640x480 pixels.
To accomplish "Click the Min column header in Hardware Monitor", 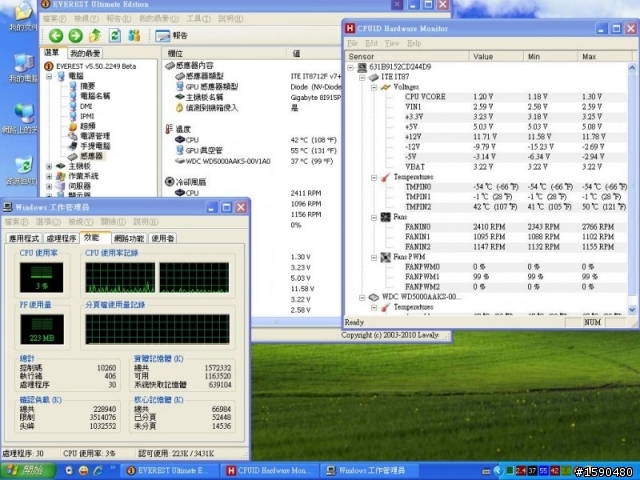I will [550, 56].
